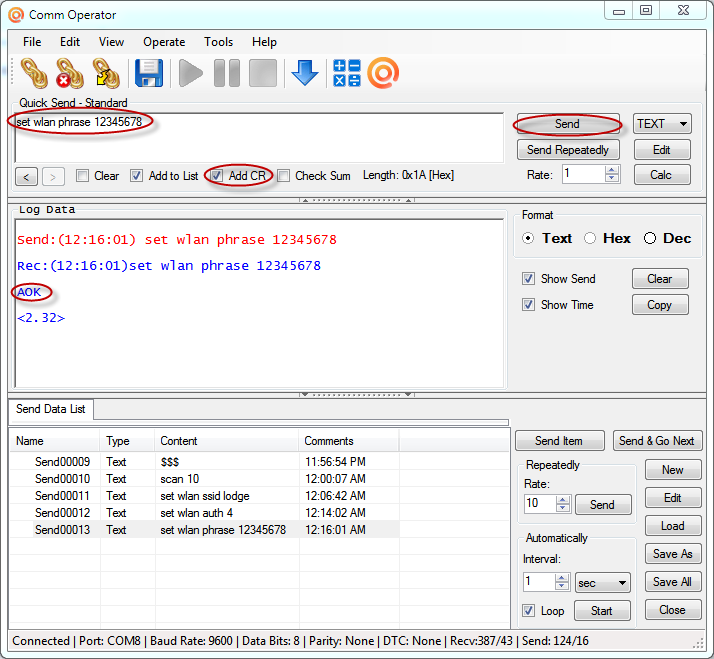This screenshot has height=659, width=714.
Task: Toggle the Add CR checkbox
Action: point(217,175)
